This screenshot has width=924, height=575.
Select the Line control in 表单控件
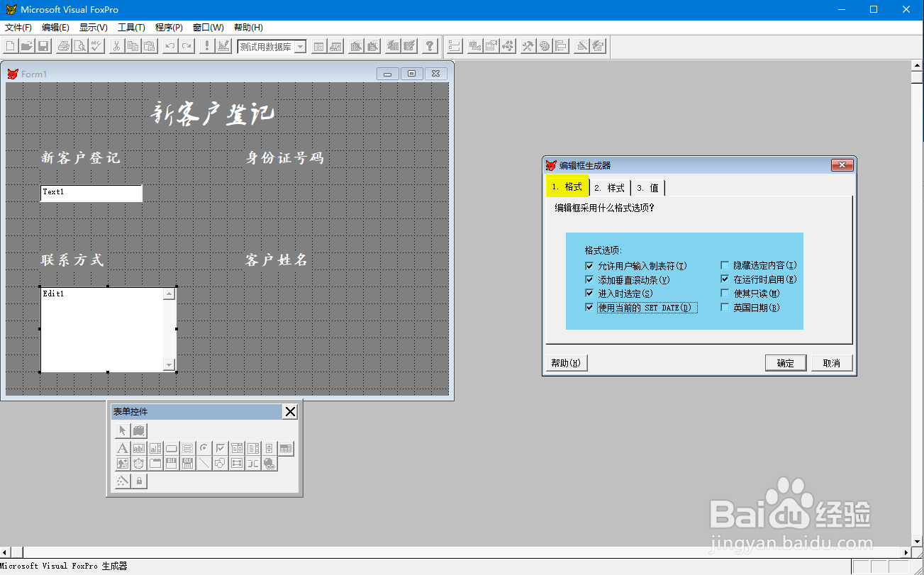coord(204,464)
